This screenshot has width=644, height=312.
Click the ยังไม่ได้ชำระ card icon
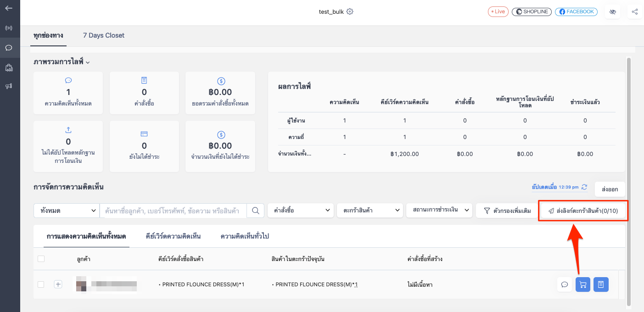(144, 134)
